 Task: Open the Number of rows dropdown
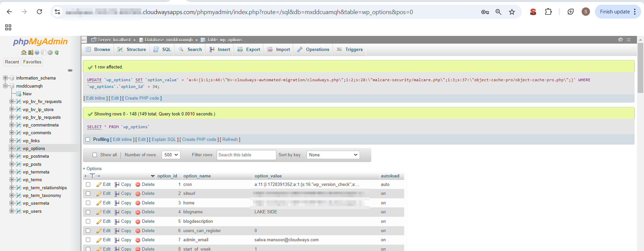(171, 155)
